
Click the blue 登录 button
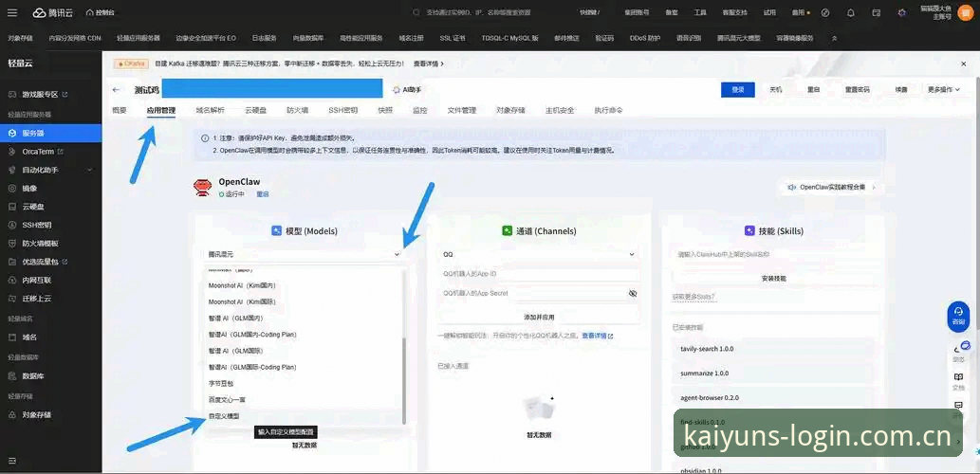pyautogui.click(x=737, y=90)
